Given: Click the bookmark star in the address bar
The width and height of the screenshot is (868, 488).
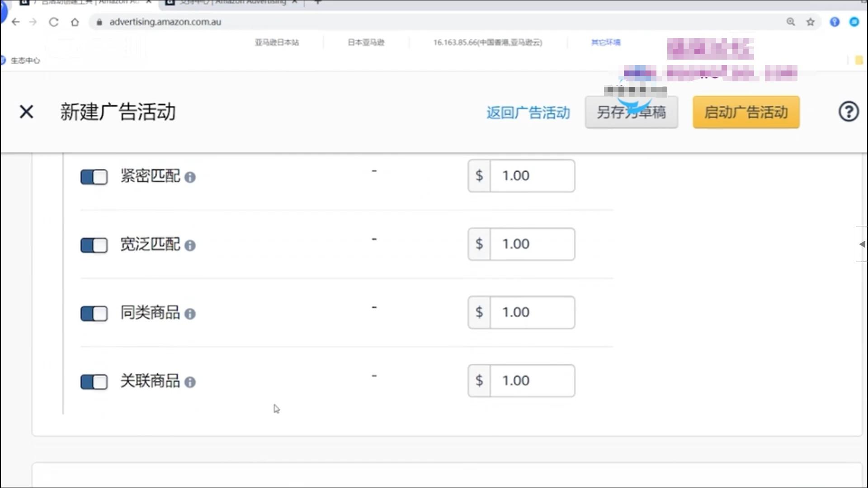Looking at the screenshot, I should 811,22.
